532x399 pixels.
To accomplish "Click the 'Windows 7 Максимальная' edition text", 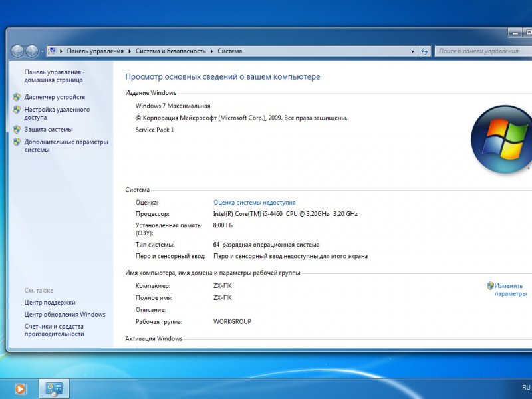I will coord(173,106).
